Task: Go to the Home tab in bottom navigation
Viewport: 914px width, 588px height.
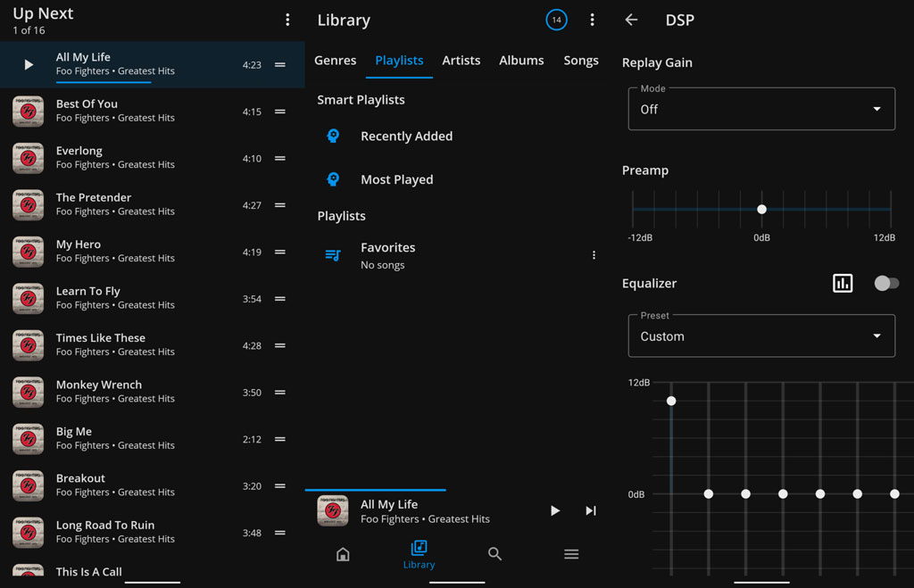Action: click(343, 554)
